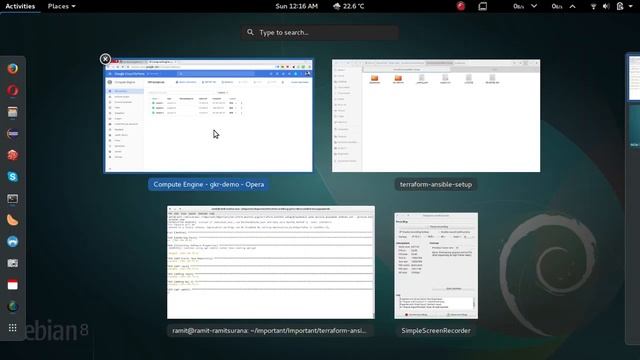
Task: Show all applications grid
Action: (13, 328)
